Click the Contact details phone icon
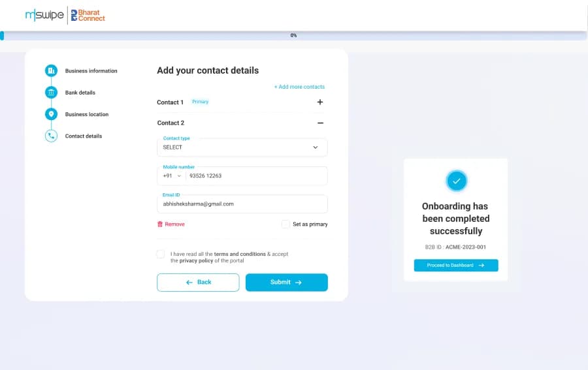588x370 pixels. point(52,136)
